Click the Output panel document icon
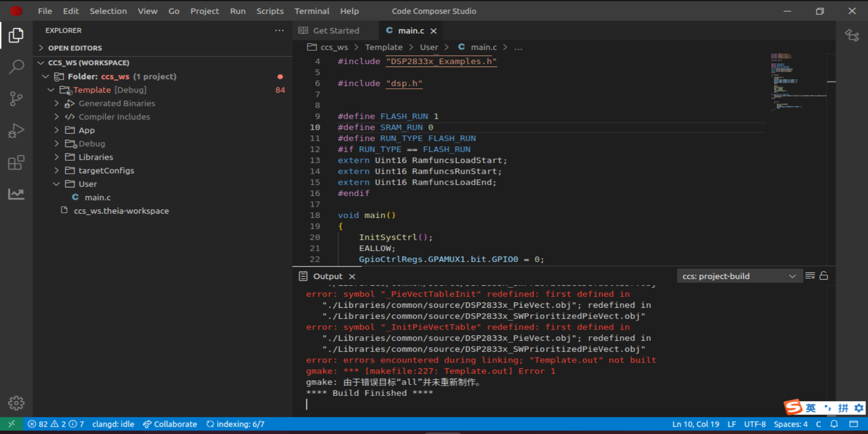 coord(303,276)
